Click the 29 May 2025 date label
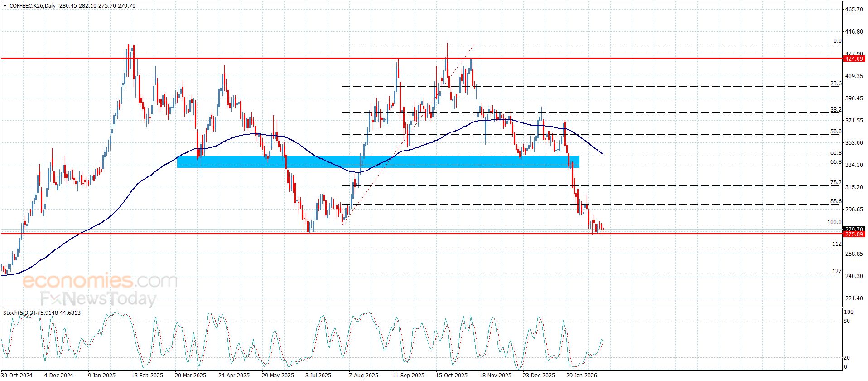The width and height of the screenshot is (868, 381). pyautogui.click(x=278, y=376)
